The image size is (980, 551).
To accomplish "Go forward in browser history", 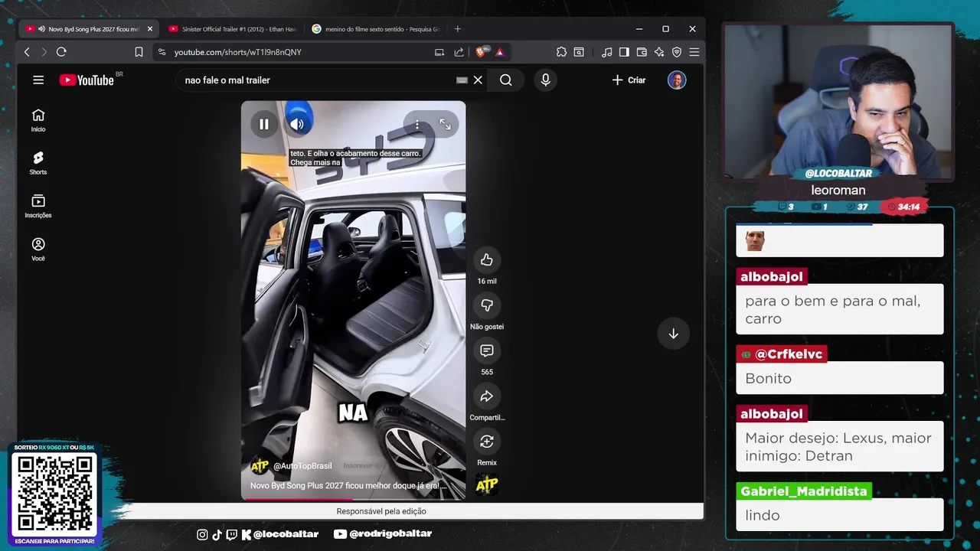I will click(44, 52).
